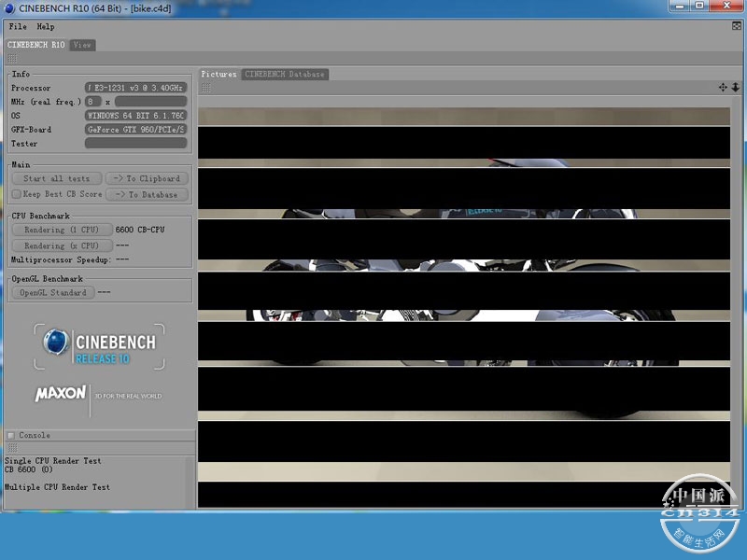Open the Help menu
The image size is (747, 560).
46,27
